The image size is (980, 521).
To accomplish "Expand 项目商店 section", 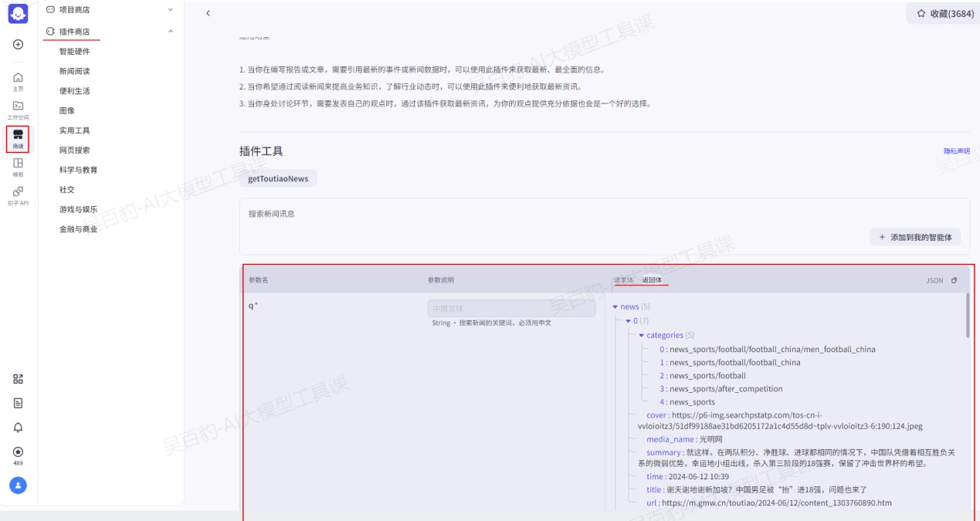I will (x=170, y=10).
